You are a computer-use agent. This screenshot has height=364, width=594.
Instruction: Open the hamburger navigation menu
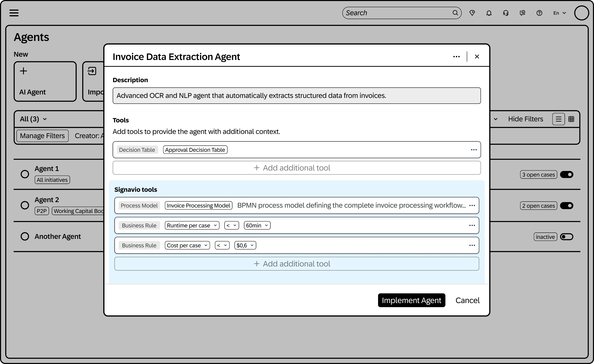pos(14,13)
